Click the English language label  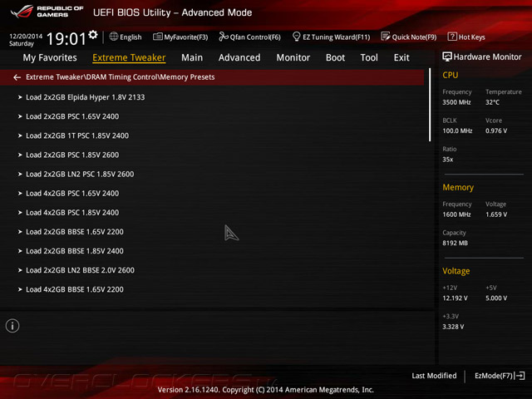click(x=131, y=37)
